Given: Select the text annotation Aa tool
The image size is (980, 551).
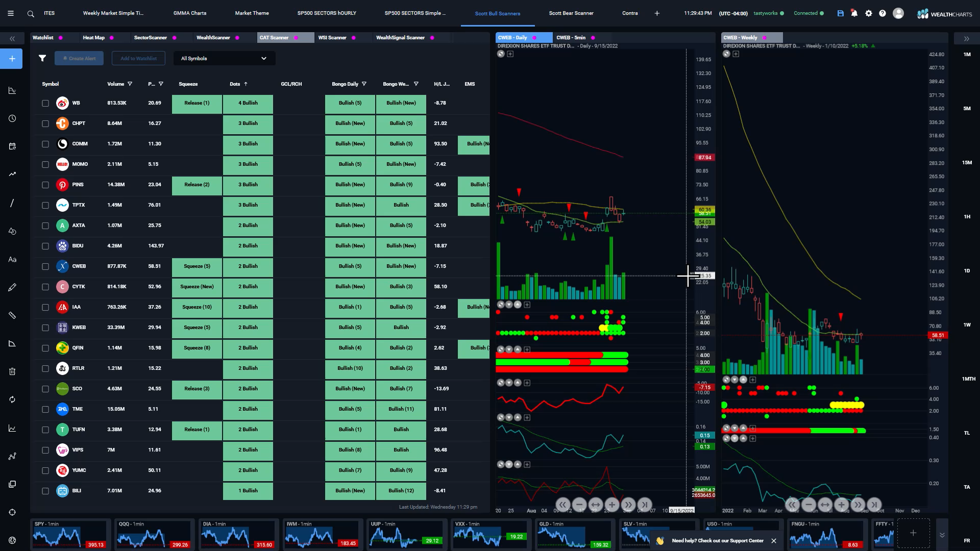Looking at the screenshot, I should 12,259.
